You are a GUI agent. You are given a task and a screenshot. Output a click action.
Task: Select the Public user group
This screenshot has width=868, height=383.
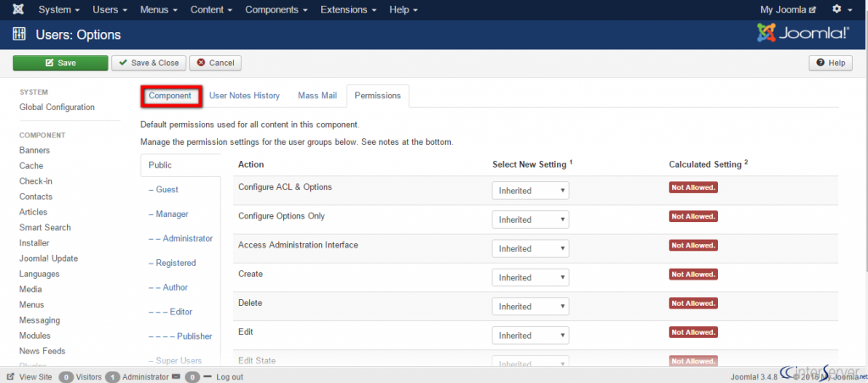tap(181, 165)
